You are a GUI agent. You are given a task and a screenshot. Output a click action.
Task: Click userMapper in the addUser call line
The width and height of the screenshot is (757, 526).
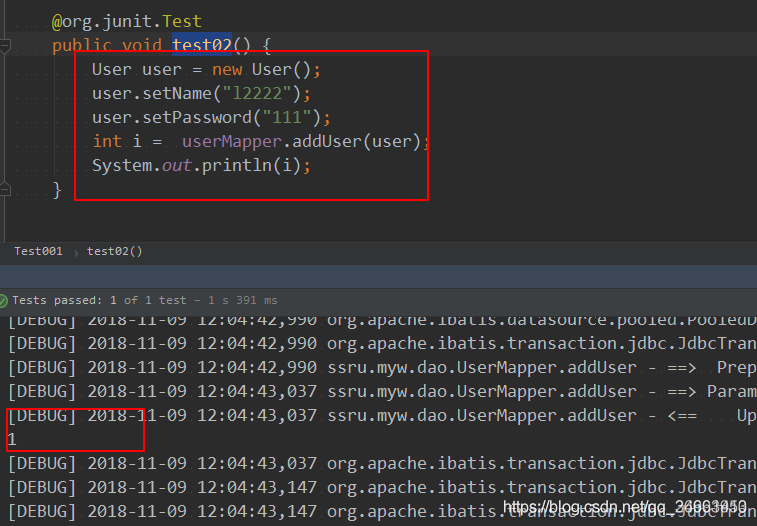pos(232,141)
